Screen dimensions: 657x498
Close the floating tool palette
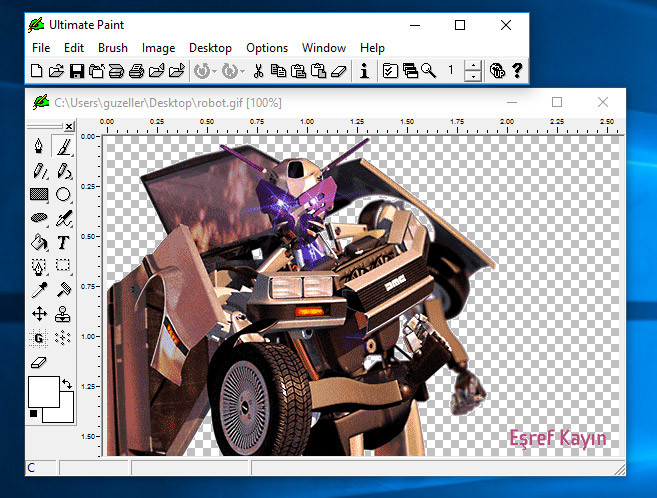click(x=69, y=126)
